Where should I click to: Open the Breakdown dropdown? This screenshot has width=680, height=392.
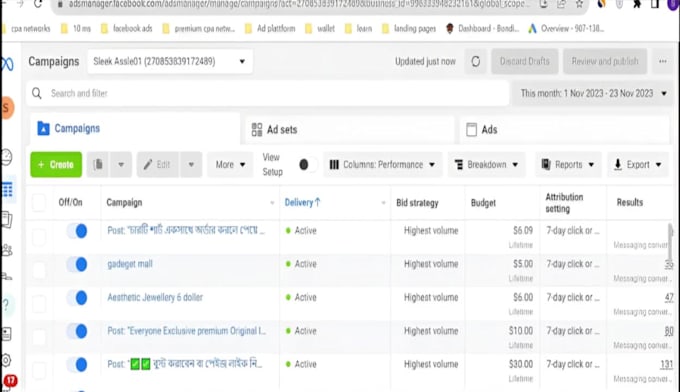(x=487, y=164)
